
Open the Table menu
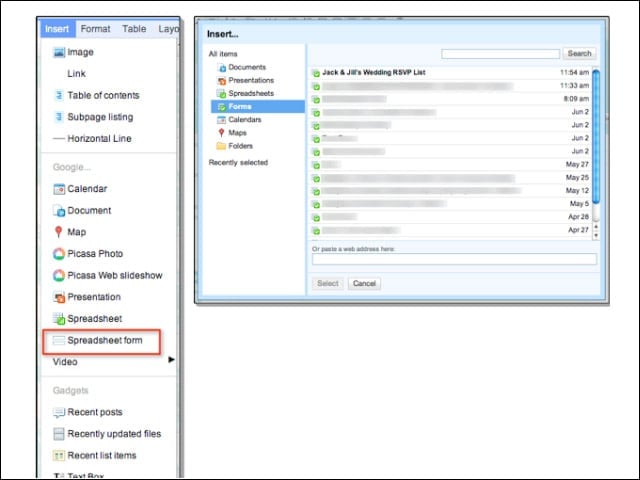pos(134,29)
